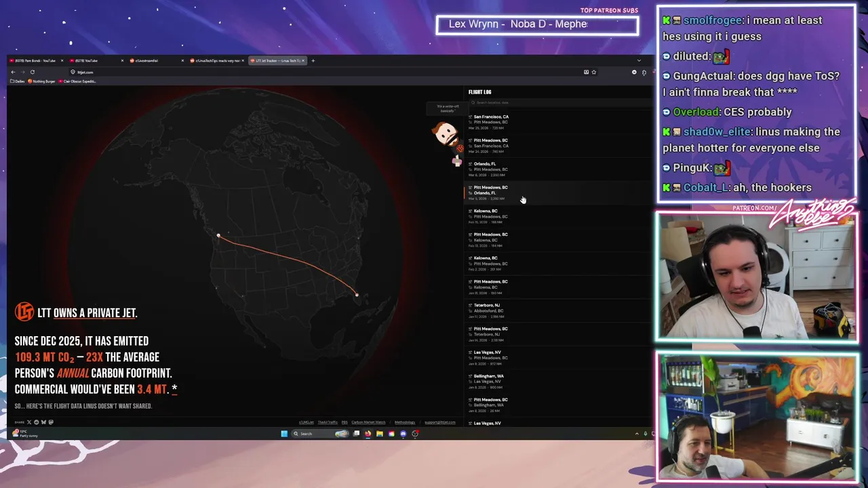Open the Discord taskbar icon

pos(403,434)
